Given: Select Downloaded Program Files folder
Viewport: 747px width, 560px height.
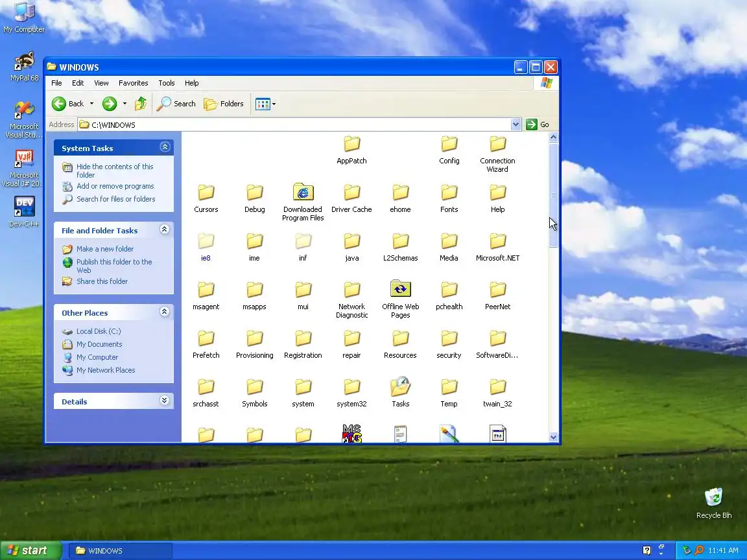Looking at the screenshot, I should tap(303, 202).
